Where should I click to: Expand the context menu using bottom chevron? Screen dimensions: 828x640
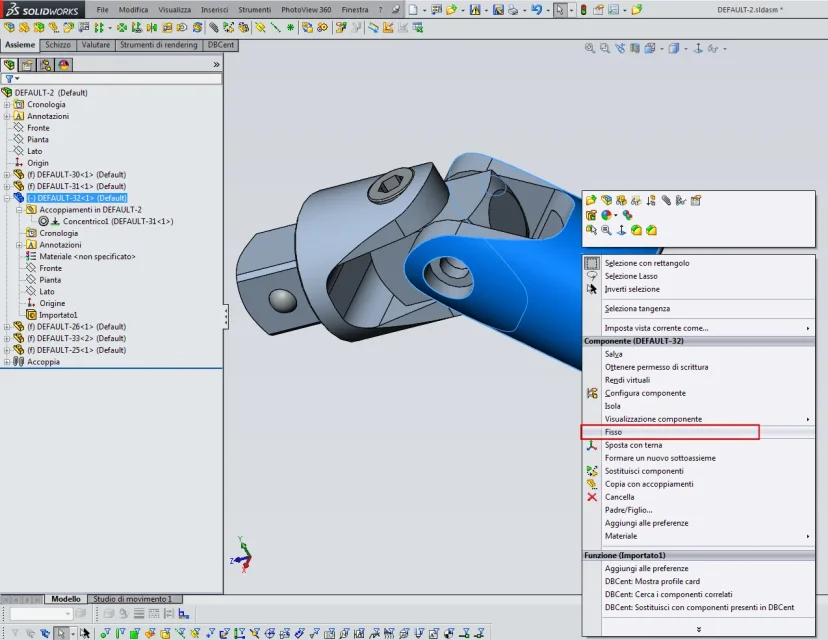tap(699, 629)
